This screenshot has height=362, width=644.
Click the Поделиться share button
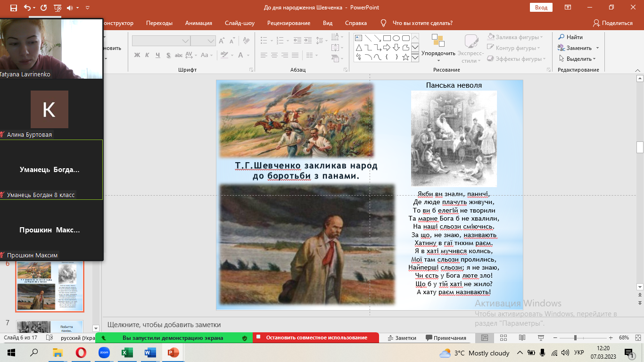613,23
